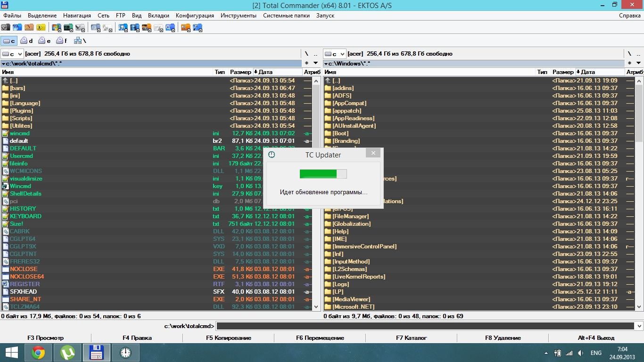Image resolution: width=644 pixels, height=362 pixels.
Task: Sort left panel by Размер column header
Action: click(240, 72)
